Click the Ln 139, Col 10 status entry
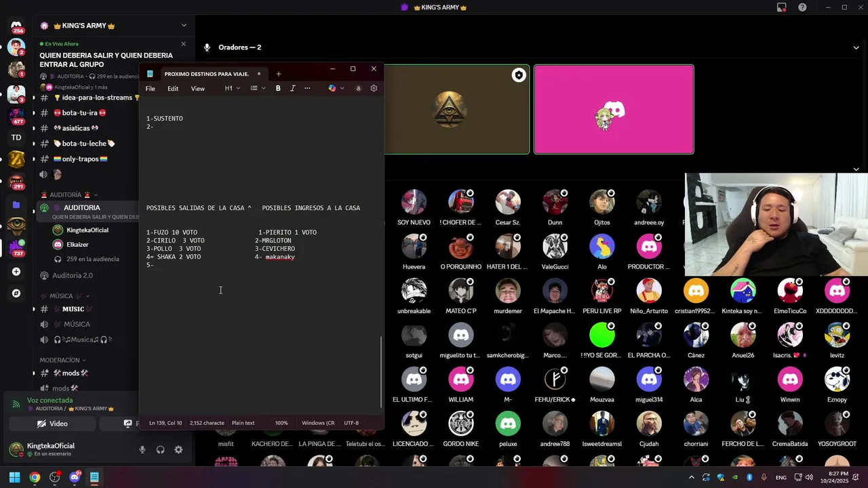 (x=165, y=423)
